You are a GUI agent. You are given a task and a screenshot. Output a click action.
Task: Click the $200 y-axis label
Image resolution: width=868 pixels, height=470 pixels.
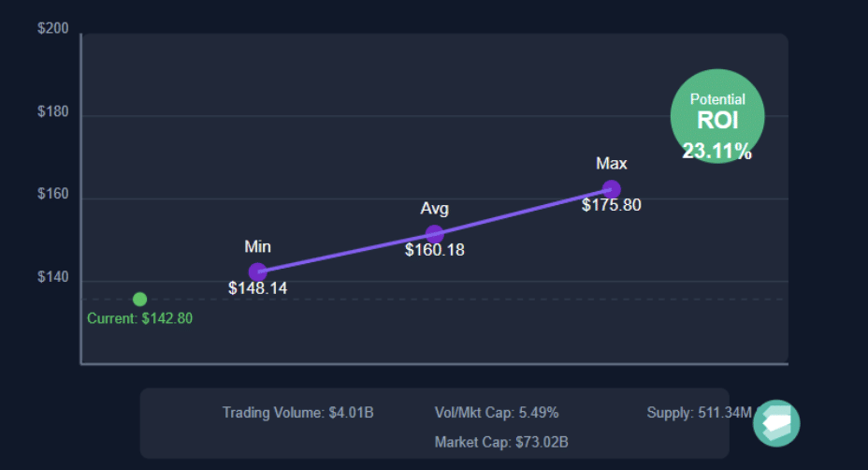52,29
